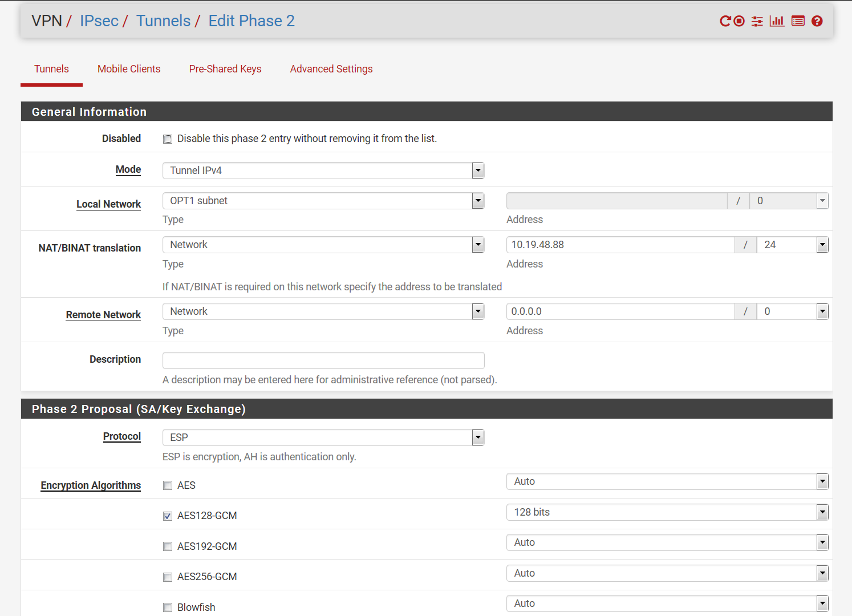Viewport: 852px width, 616px height.
Task: Click the Protocol help label
Action: pyautogui.click(x=122, y=436)
